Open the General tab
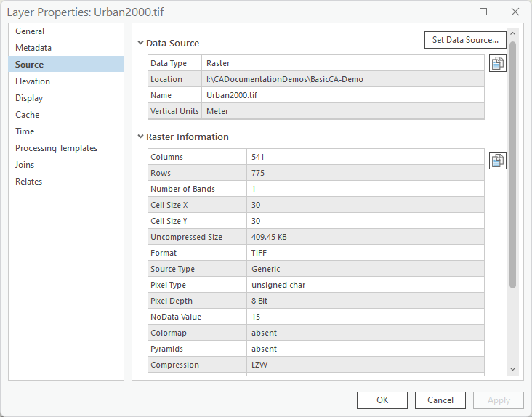 click(x=66, y=31)
